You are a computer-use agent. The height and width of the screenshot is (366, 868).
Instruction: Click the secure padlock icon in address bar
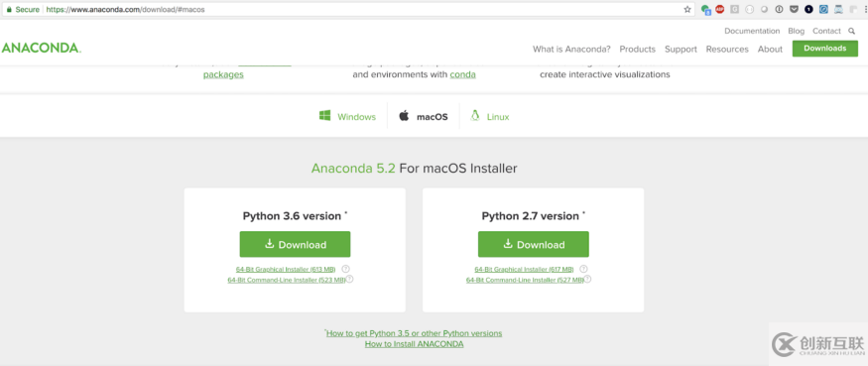tap(9, 9)
